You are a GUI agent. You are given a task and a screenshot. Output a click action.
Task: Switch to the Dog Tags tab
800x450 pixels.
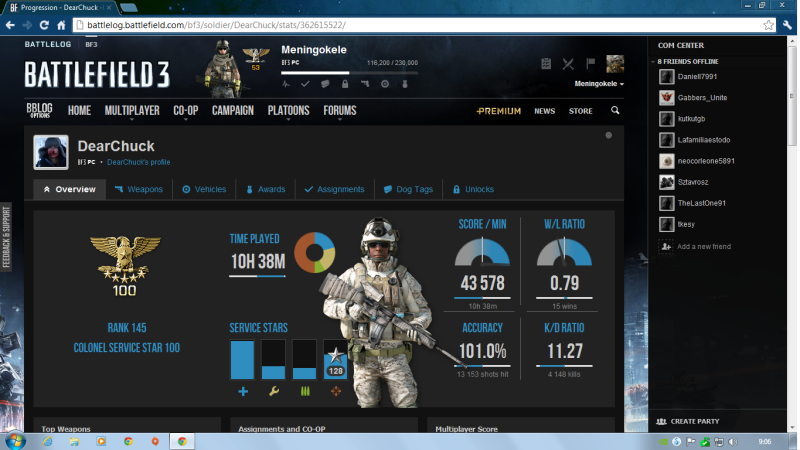tap(408, 189)
